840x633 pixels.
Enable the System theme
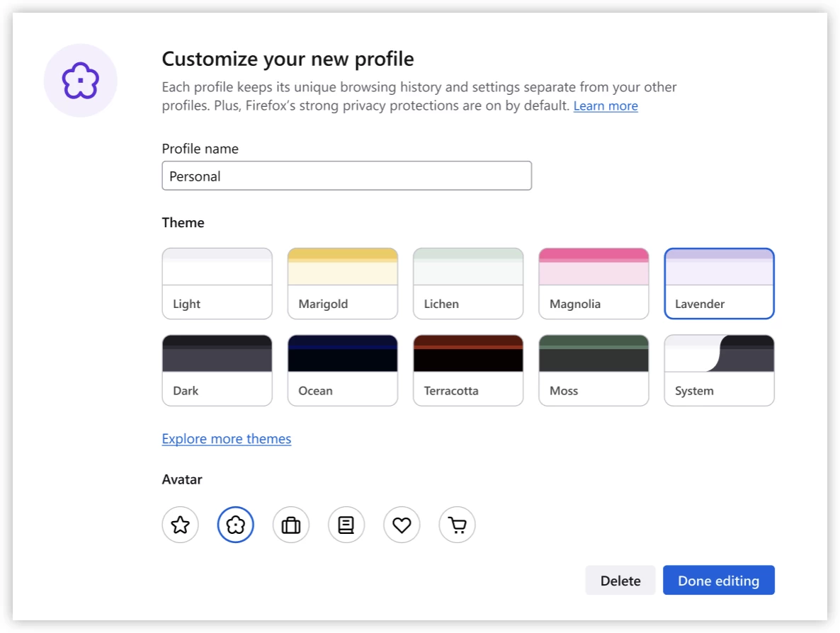click(719, 369)
